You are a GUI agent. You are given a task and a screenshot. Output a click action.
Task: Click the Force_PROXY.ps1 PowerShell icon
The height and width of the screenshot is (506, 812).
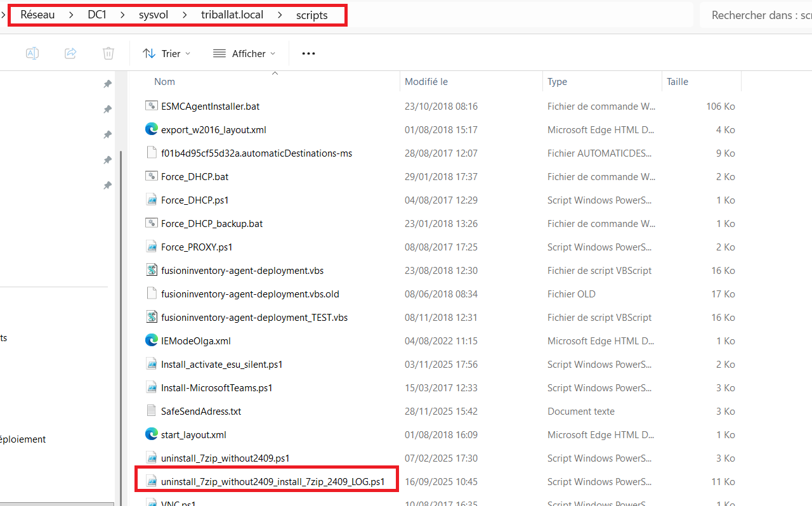pyautogui.click(x=151, y=247)
